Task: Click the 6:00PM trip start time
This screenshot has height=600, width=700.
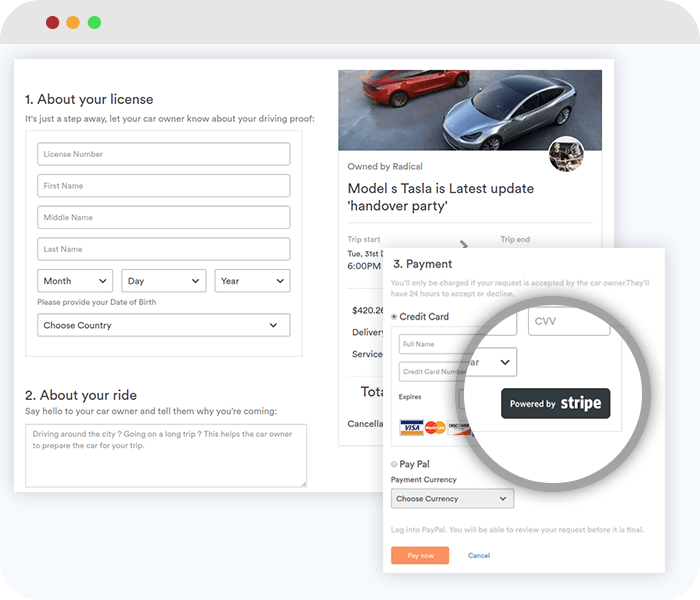Action: pyautogui.click(x=364, y=266)
